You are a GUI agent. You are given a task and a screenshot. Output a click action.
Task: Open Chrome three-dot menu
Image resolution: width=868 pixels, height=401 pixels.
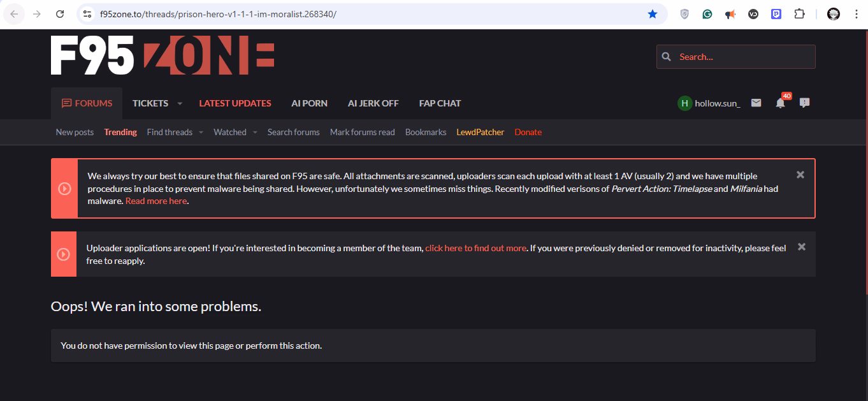tap(856, 14)
